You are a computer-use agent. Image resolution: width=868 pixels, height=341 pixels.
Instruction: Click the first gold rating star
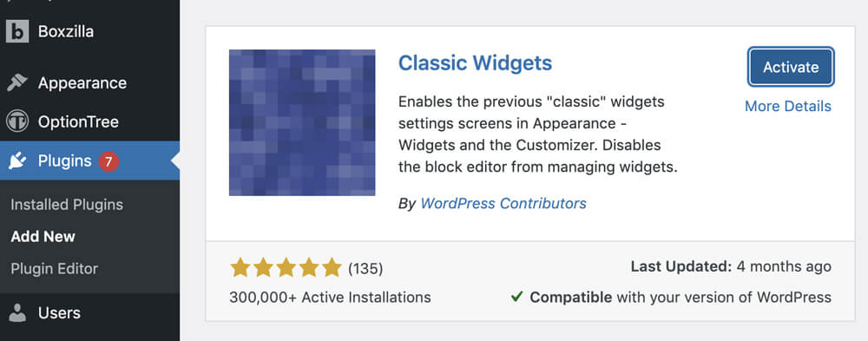click(x=240, y=268)
